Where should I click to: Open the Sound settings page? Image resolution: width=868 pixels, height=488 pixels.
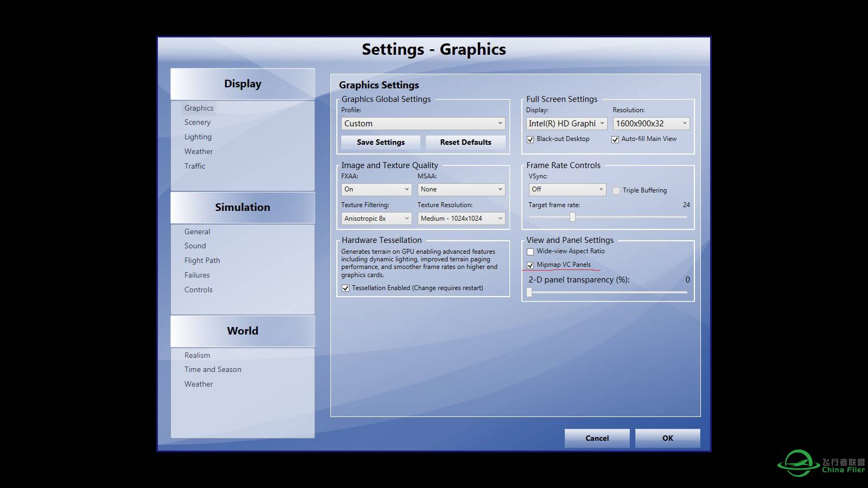click(195, 246)
